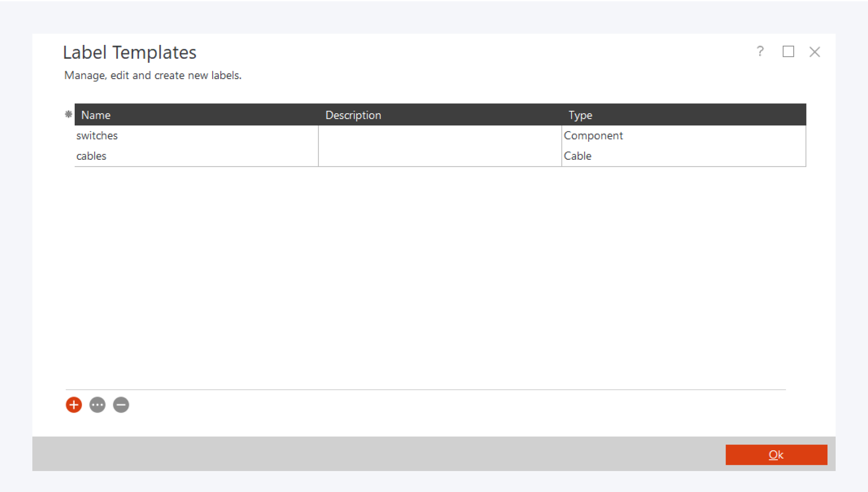Click the Component type cell for switches
The image size is (868, 492).
[593, 135]
